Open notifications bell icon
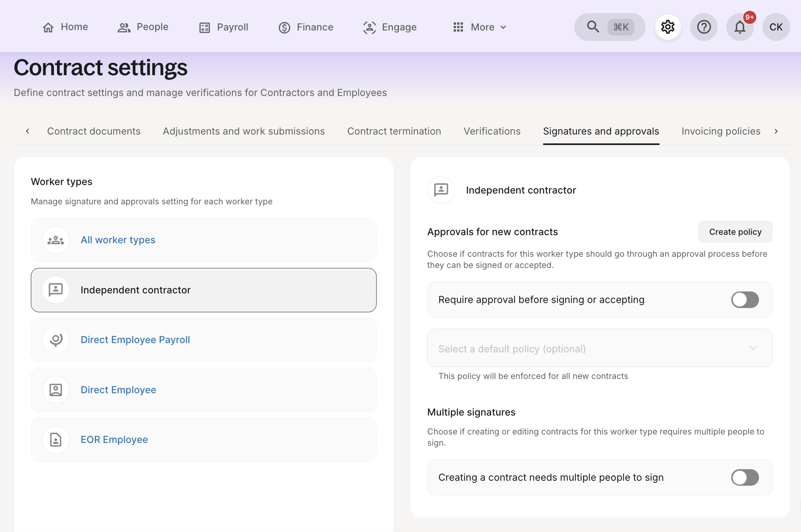Viewport: 801px width, 532px height. pos(739,27)
